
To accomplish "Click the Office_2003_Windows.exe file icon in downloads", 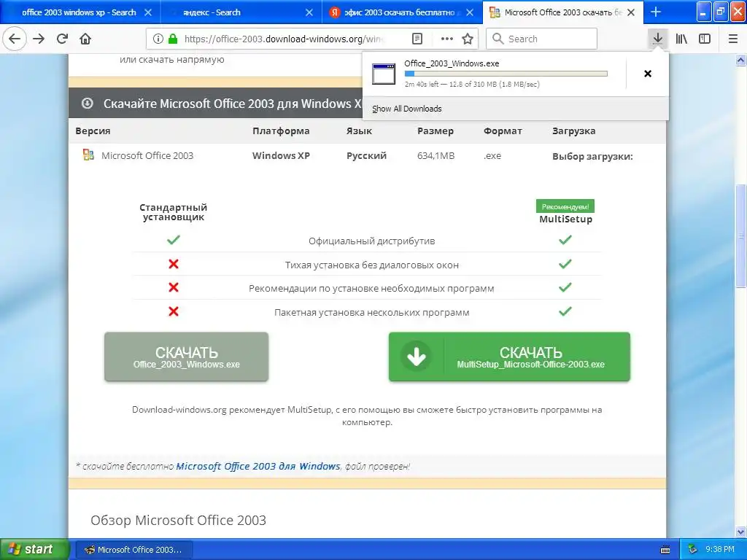I will (384, 74).
